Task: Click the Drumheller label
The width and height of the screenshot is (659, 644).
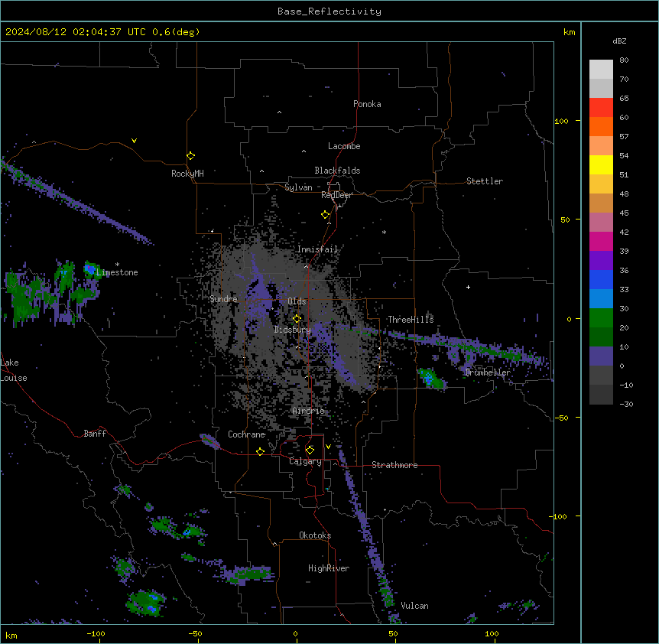Action: 488,372
